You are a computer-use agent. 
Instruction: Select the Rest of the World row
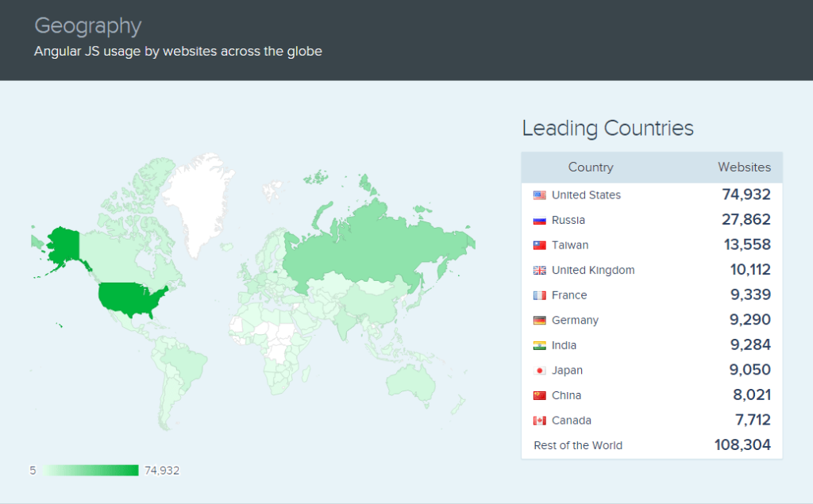point(651,445)
